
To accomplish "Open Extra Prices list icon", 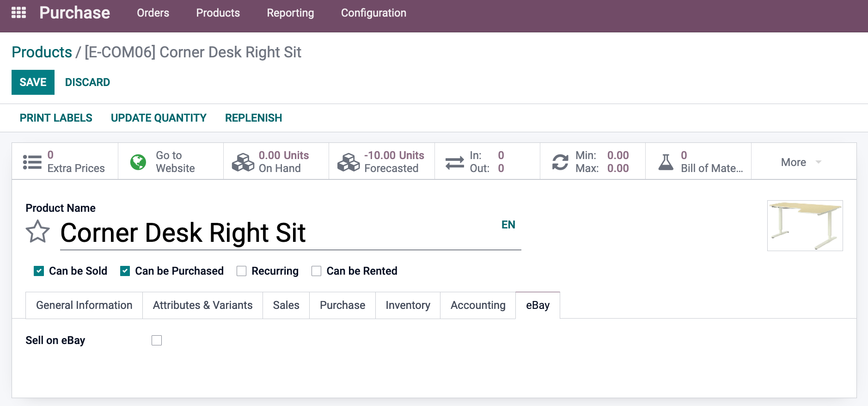I will point(32,162).
